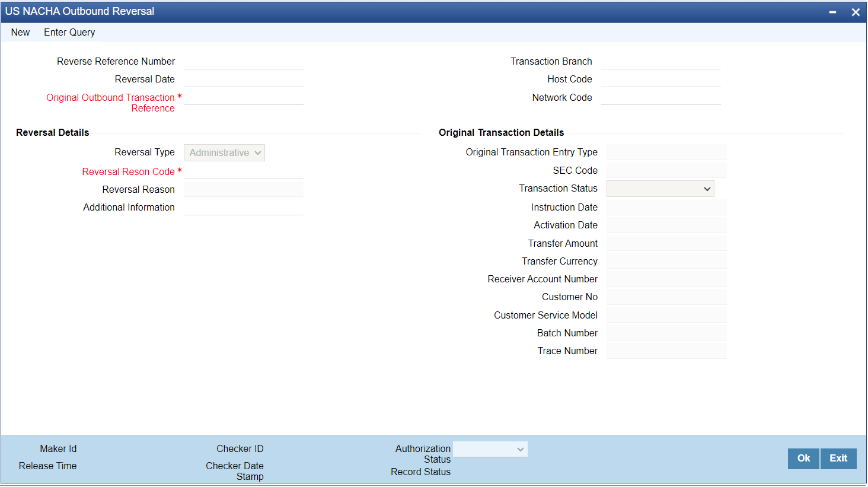The height and width of the screenshot is (487, 868).
Task: Click the Reversal Date field
Action: 244,79
